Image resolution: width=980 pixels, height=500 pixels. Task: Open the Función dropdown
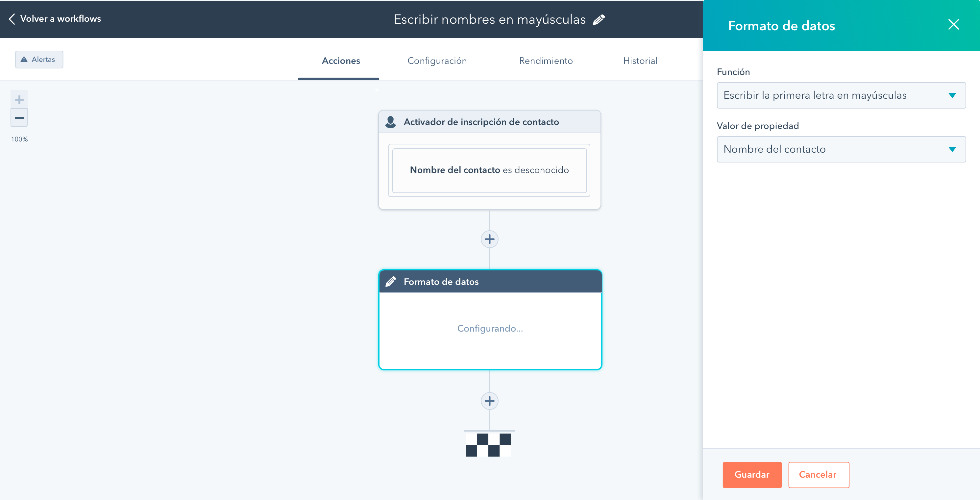(841, 95)
